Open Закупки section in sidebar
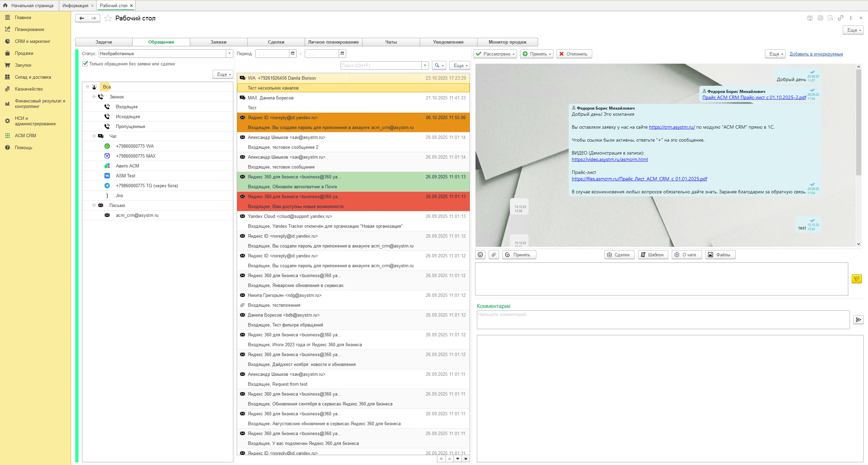Viewport: 868px width, 465px height. click(23, 65)
